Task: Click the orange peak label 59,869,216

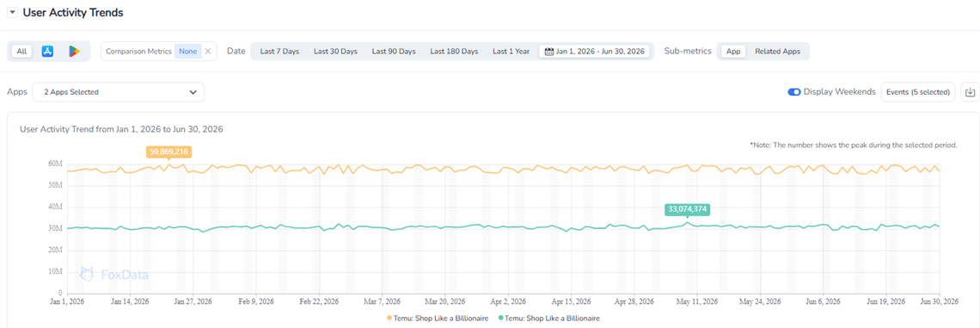Action: [168, 152]
